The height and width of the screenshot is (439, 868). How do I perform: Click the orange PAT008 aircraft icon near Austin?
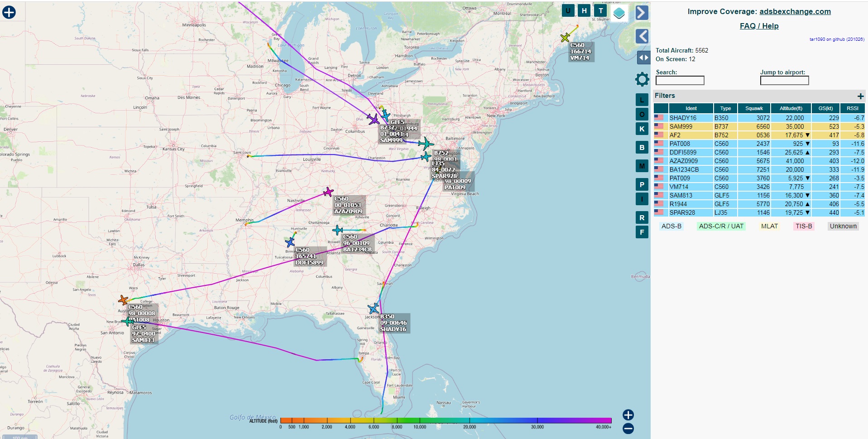pyautogui.click(x=123, y=300)
